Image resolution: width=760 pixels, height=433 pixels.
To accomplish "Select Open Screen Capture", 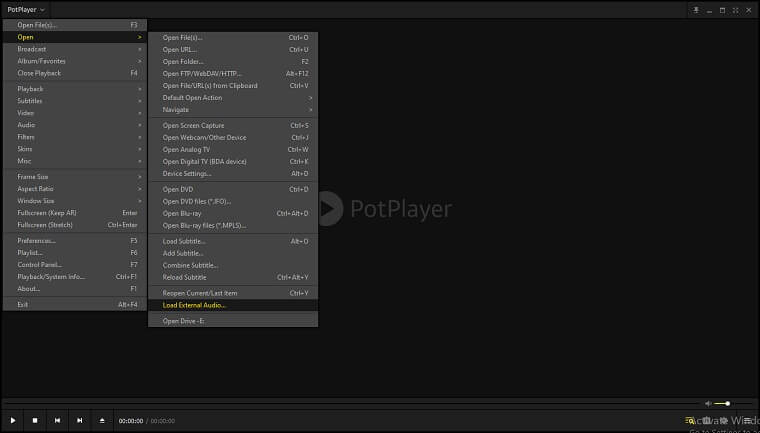I will coord(233,126).
